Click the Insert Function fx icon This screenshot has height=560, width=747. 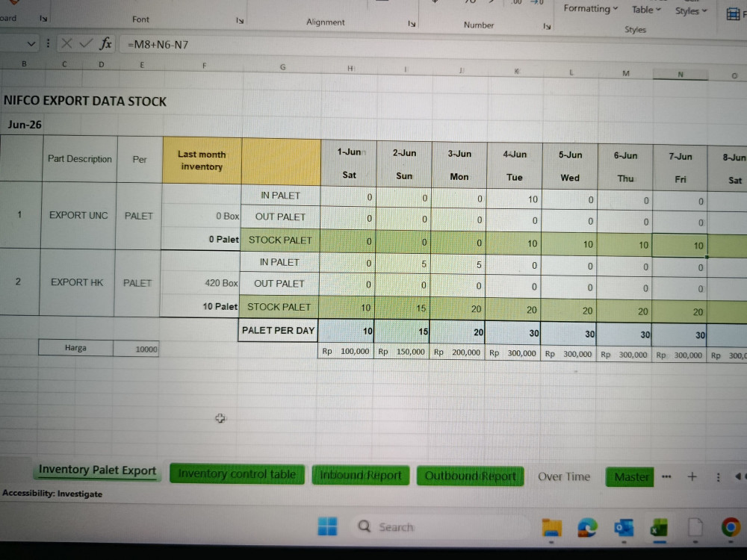(x=105, y=44)
